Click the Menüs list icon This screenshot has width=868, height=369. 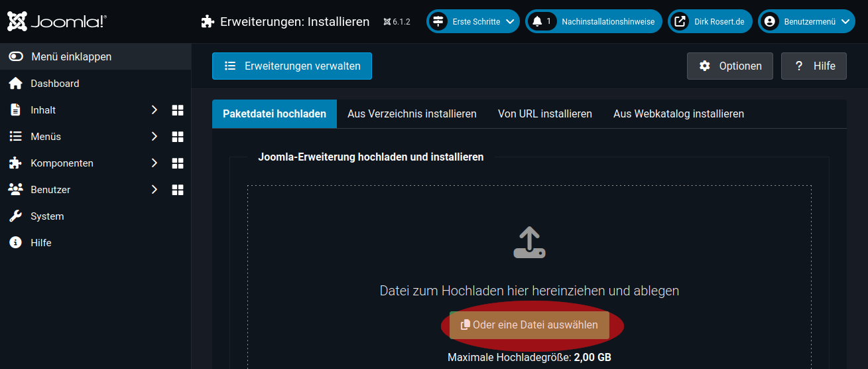(15, 137)
